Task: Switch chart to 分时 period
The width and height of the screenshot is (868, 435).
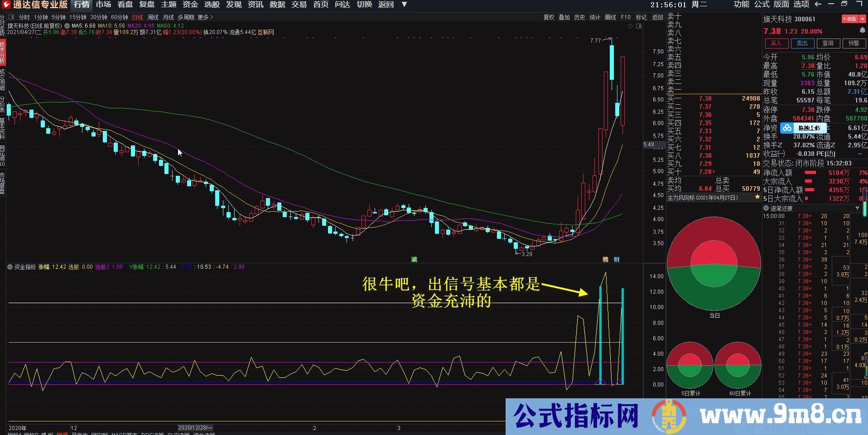Action: [x=24, y=17]
